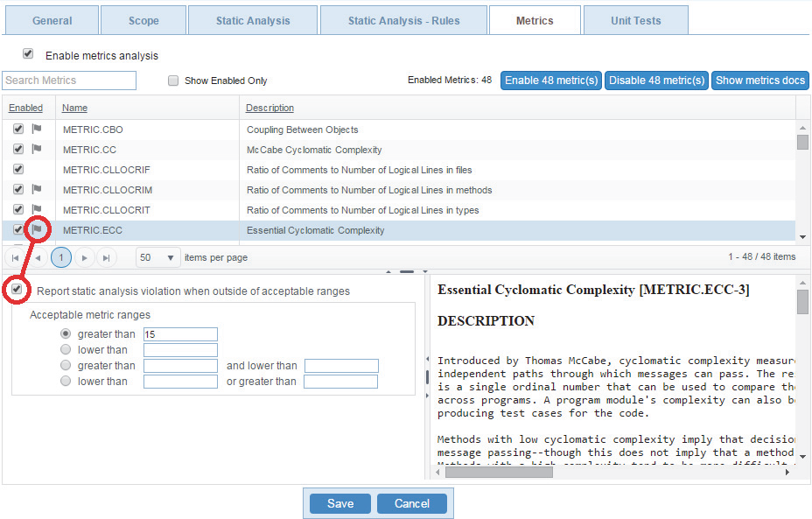Sort by Enabled column header
This screenshot has width=812, height=519.
click(x=26, y=108)
